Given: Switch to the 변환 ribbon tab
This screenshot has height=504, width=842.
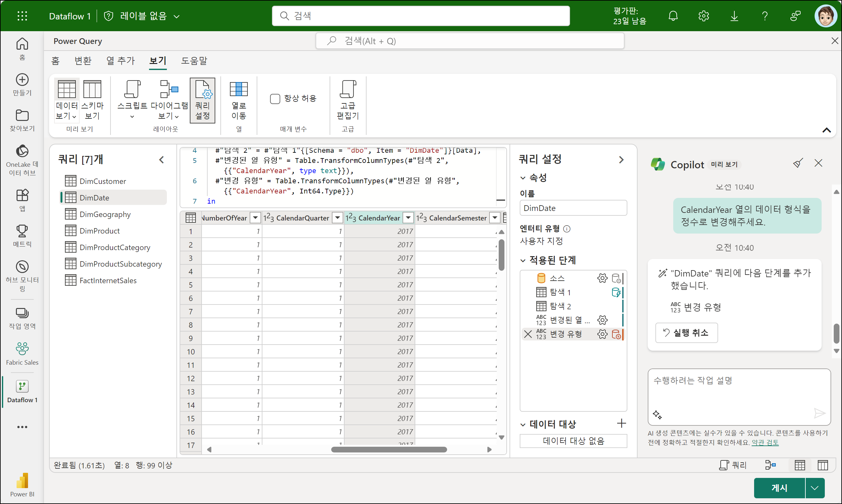Looking at the screenshot, I should point(83,61).
